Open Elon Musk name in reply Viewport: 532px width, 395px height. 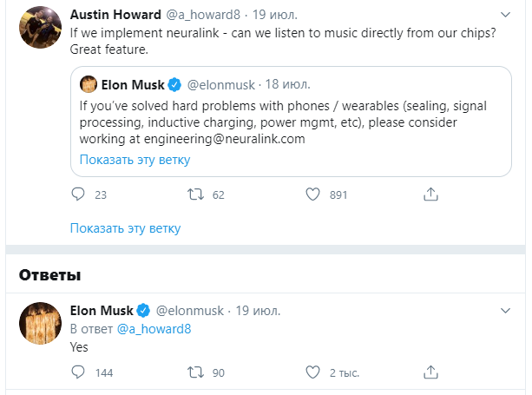pos(102,310)
